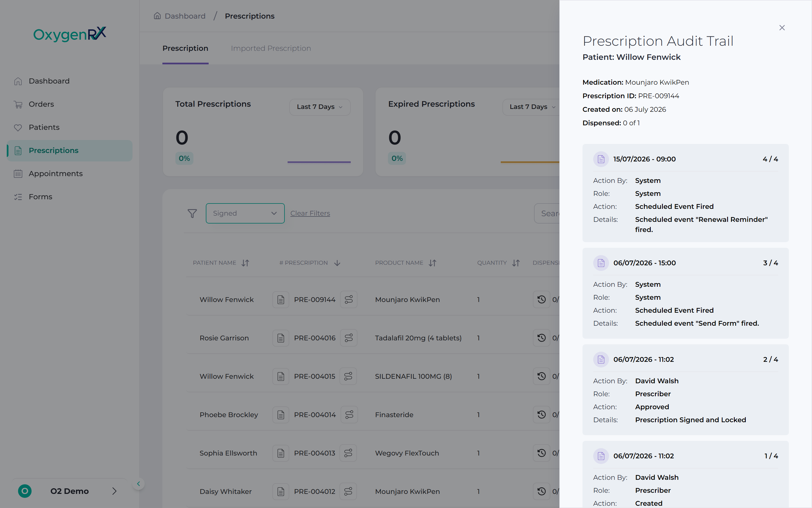Open Forms in the sidebar
The image size is (812, 508).
click(69, 197)
